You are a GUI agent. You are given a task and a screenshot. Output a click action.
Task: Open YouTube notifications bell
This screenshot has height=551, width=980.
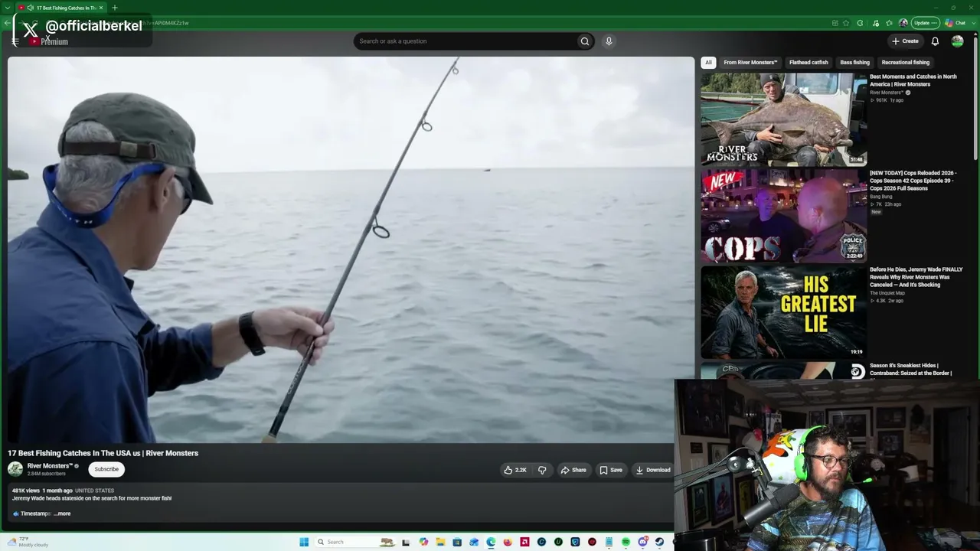pos(935,41)
